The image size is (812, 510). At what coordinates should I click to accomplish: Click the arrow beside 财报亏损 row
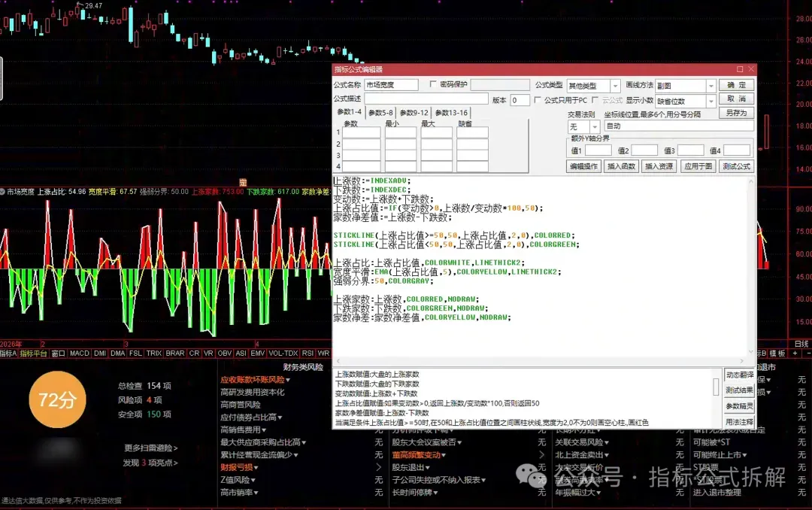[x=378, y=468]
